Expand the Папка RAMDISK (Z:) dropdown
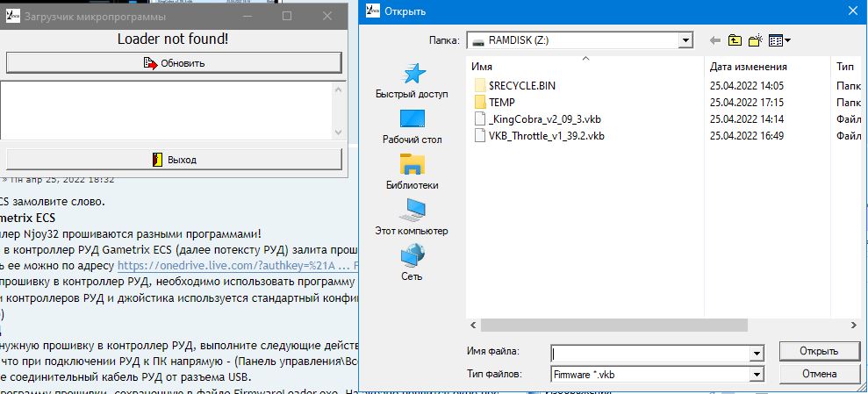Image resolution: width=868 pixels, height=394 pixels. click(x=685, y=40)
